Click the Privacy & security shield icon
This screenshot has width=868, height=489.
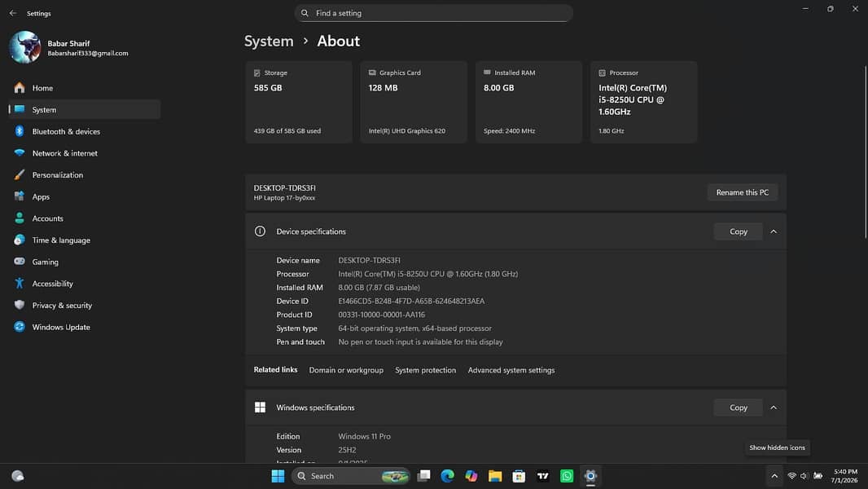point(20,305)
